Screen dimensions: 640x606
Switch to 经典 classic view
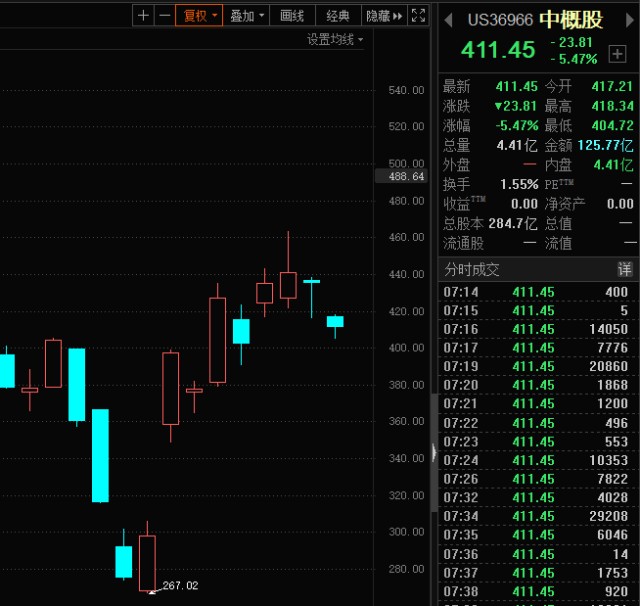point(337,15)
